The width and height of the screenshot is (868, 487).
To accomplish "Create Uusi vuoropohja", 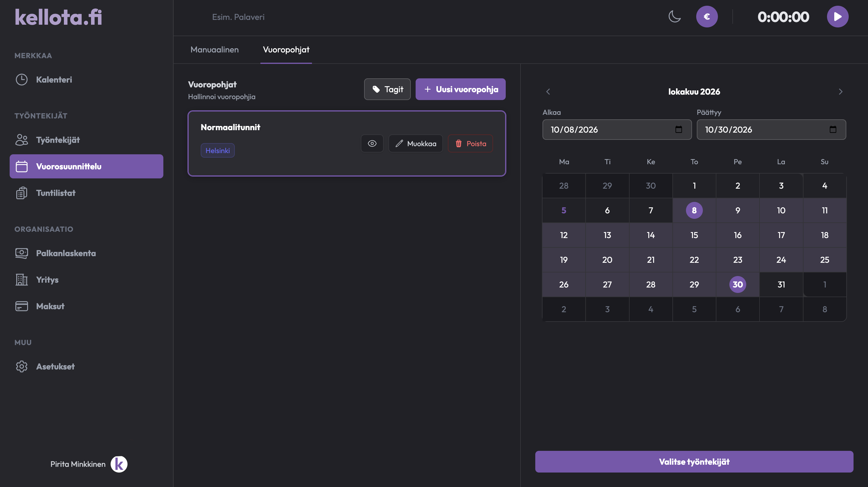I will click(460, 89).
